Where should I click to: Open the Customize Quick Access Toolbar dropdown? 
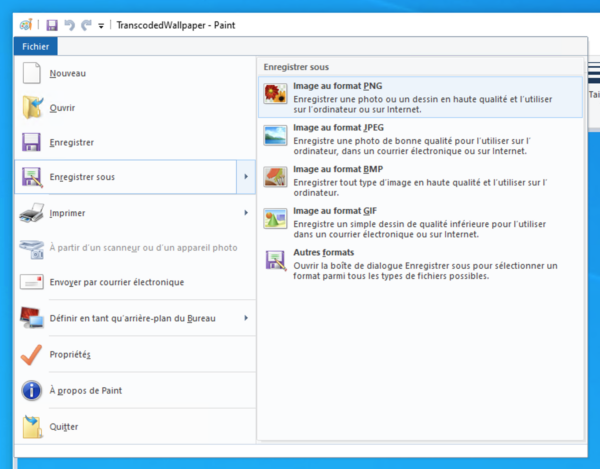click(101, 26)
